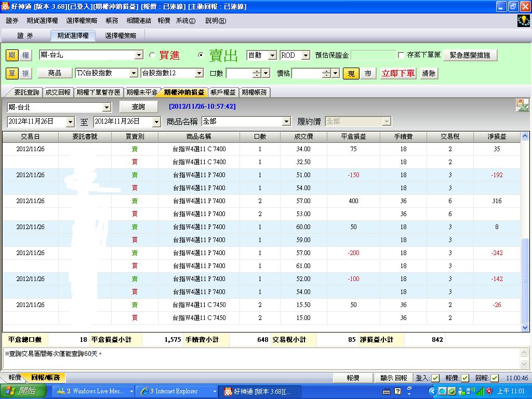Select the 賣出 sell radio button
The width and height of the screenshot is (532, 399).
coord(201,55)
